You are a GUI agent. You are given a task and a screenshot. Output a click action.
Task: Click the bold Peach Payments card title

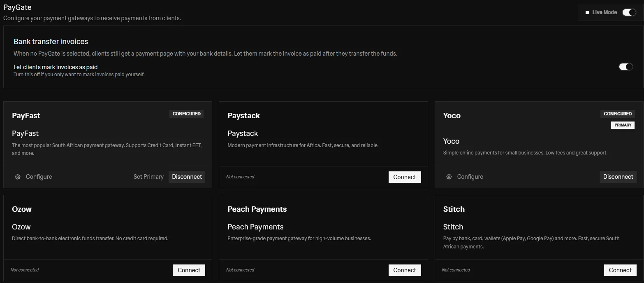257,209
